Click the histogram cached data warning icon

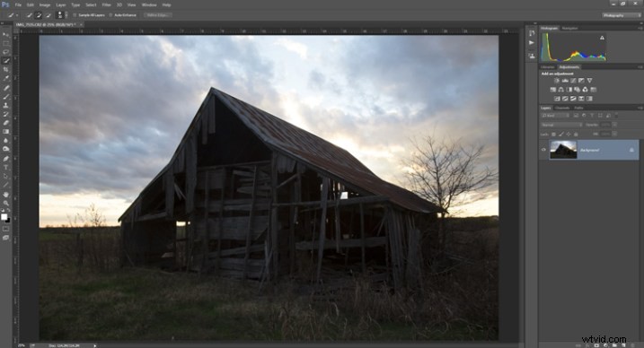pos(602,38)
